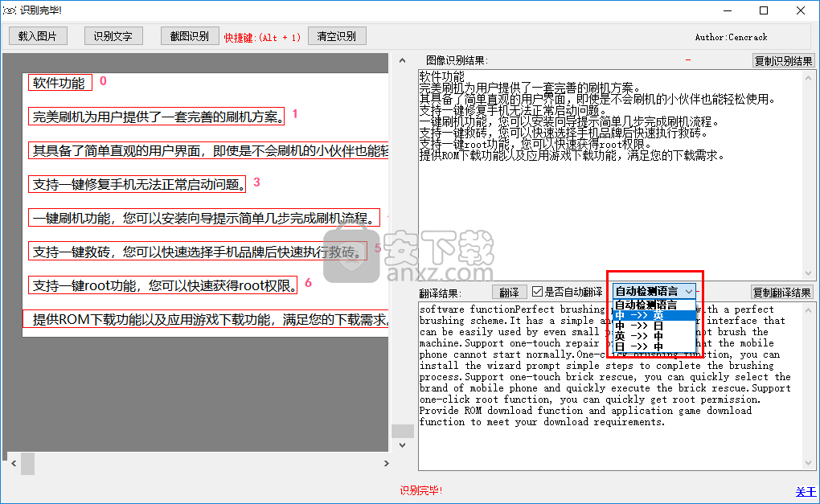This screenshot has height=504, width=820.
Task: Minimize the window
Action: pyautogui.click(x=727, y=10)
